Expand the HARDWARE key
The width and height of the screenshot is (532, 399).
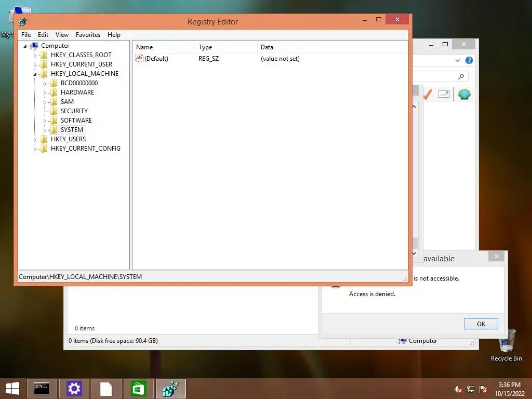(x=45, y=92)
